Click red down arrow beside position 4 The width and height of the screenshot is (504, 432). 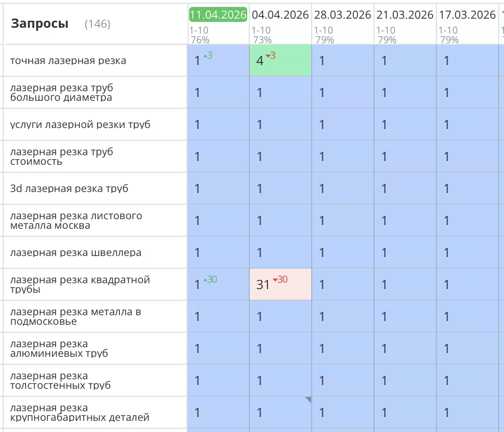[x=267, y=56]
